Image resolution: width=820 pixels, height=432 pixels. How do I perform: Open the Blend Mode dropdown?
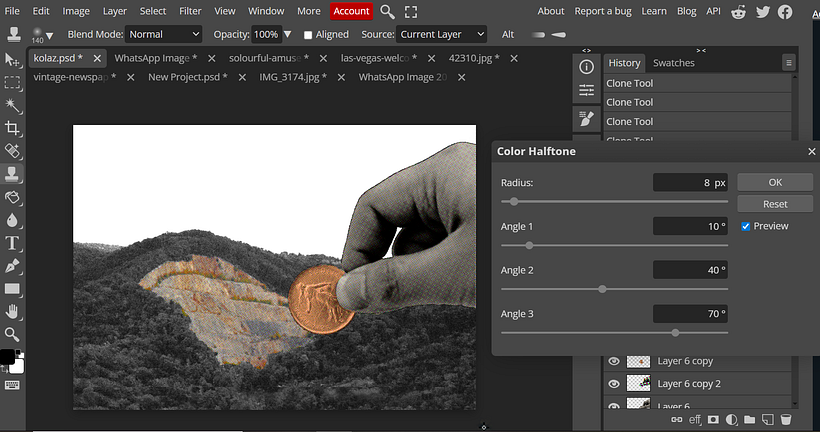(x=164, y=34)
